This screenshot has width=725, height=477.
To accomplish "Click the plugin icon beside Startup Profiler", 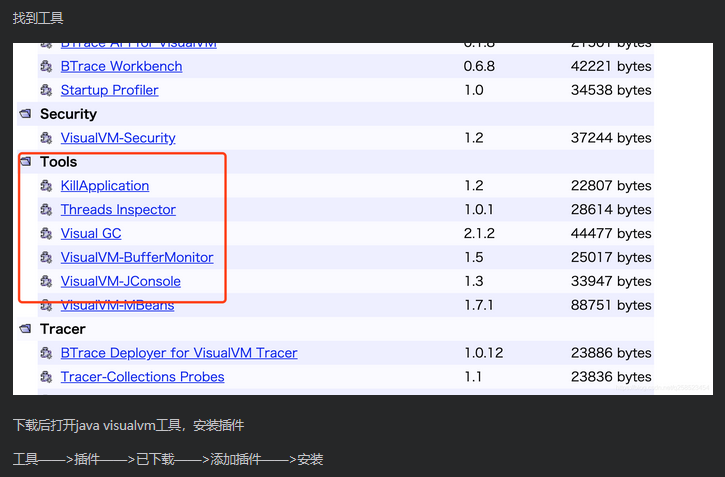I will pyautogui.click(x=46, y=90).
